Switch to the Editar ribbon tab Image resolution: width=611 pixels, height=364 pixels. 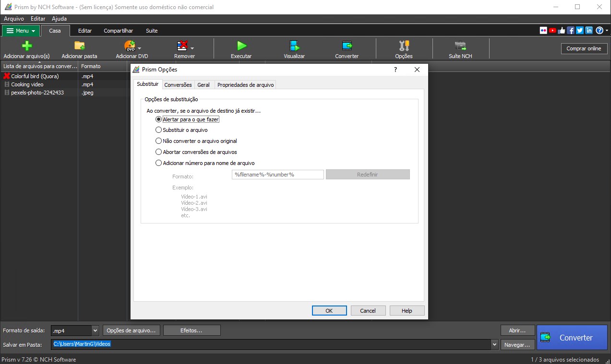[85, 31]
